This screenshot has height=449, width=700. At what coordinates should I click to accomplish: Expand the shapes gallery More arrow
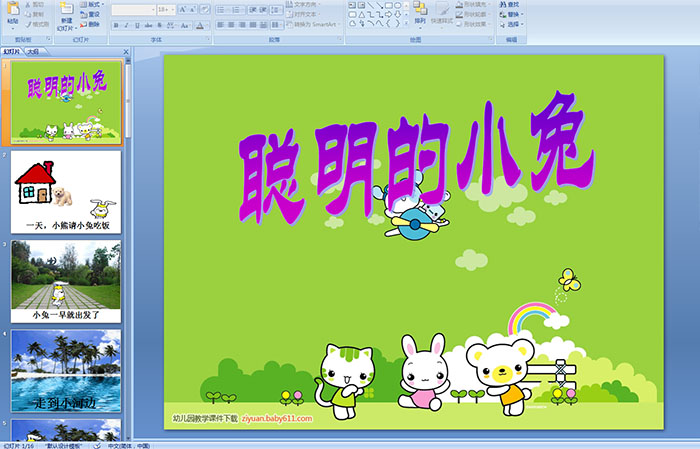point(406,24)
